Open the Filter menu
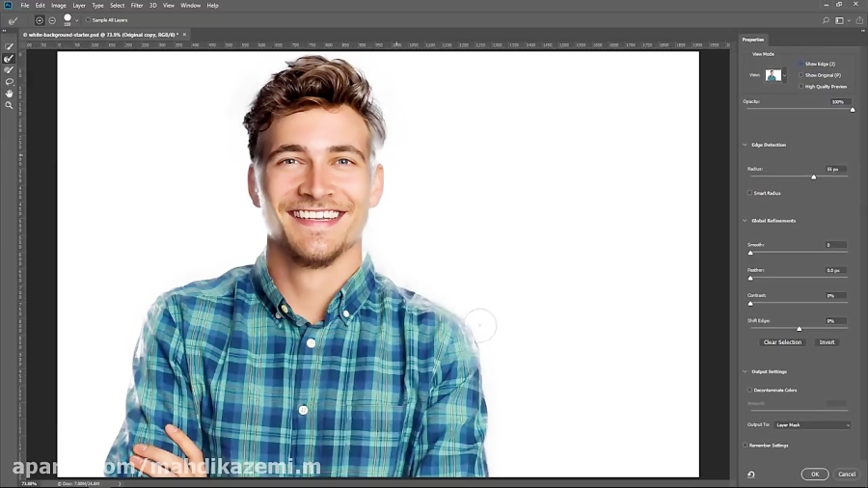Image resolution: width=868 pixels, height=488 pixels. pos(137,6)
